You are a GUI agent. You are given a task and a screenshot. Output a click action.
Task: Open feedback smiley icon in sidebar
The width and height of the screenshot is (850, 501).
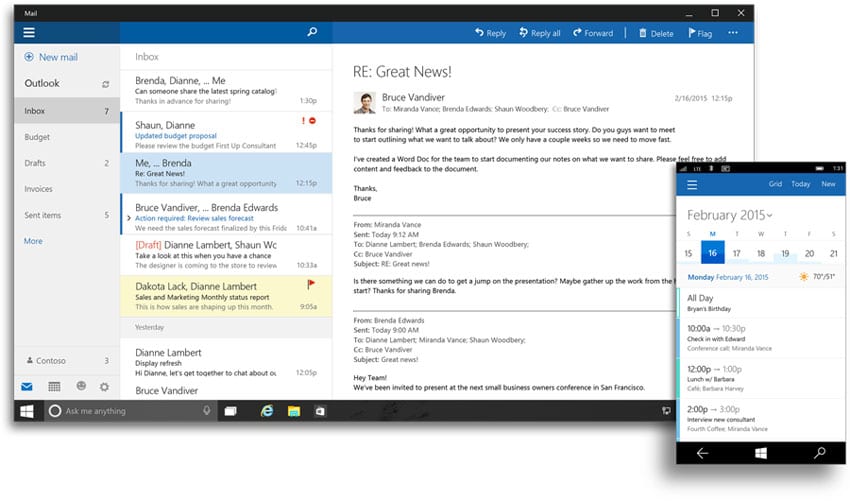click(x=80, y=386)
